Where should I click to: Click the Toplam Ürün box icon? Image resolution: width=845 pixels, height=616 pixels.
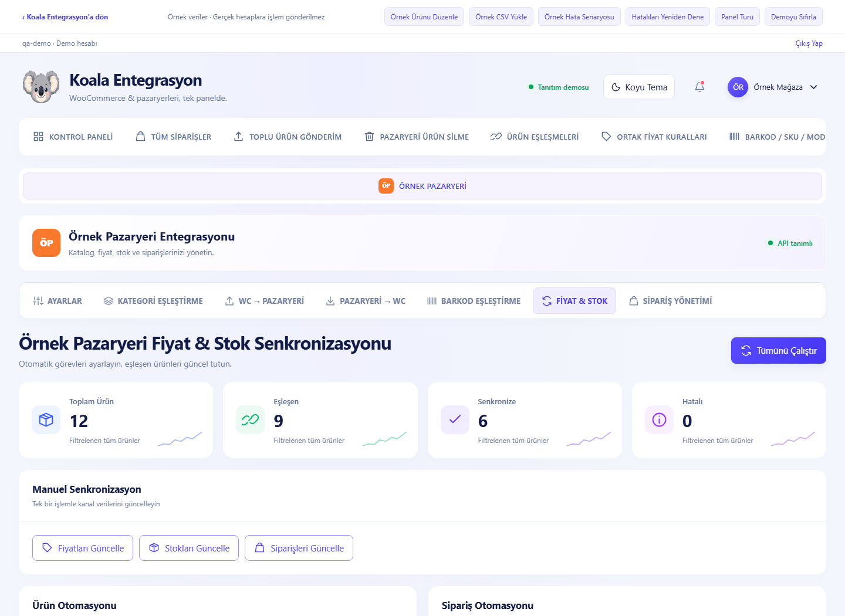pyautogui.click(x=46, y=419)
